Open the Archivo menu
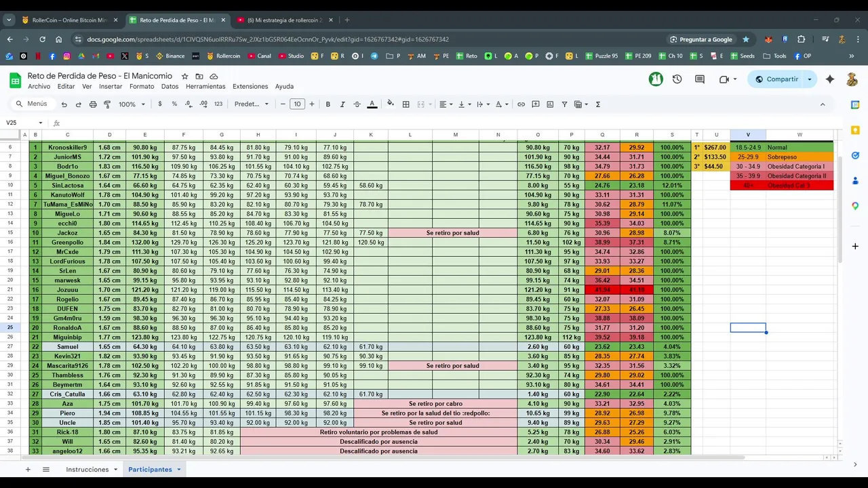868x488 pixels. pos(39,87)
